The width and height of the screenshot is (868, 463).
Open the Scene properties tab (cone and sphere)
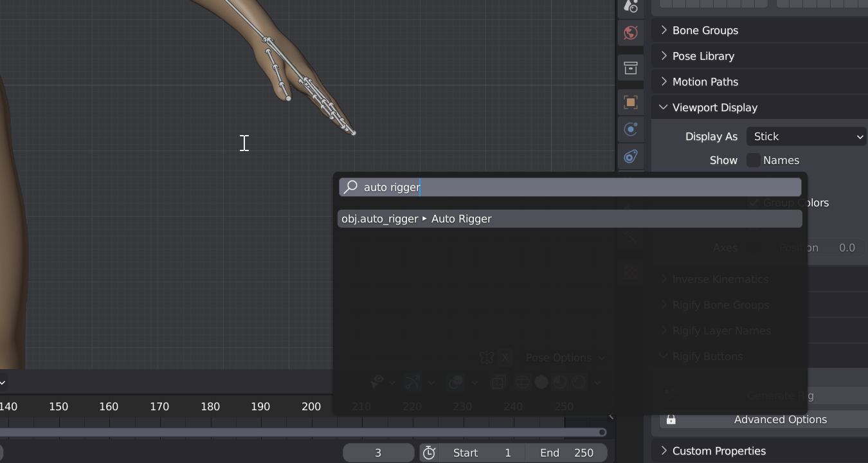point(631,6)
